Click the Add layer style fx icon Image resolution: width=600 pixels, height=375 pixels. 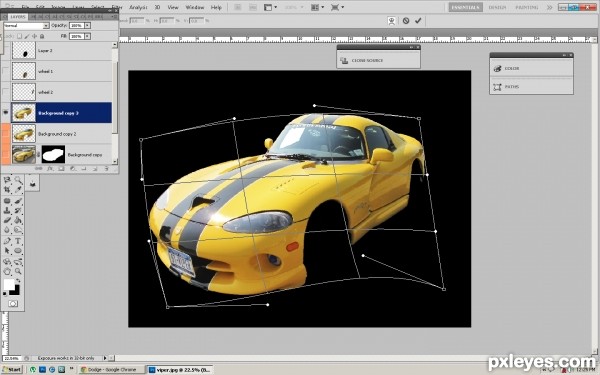click(x=50, y=168)
